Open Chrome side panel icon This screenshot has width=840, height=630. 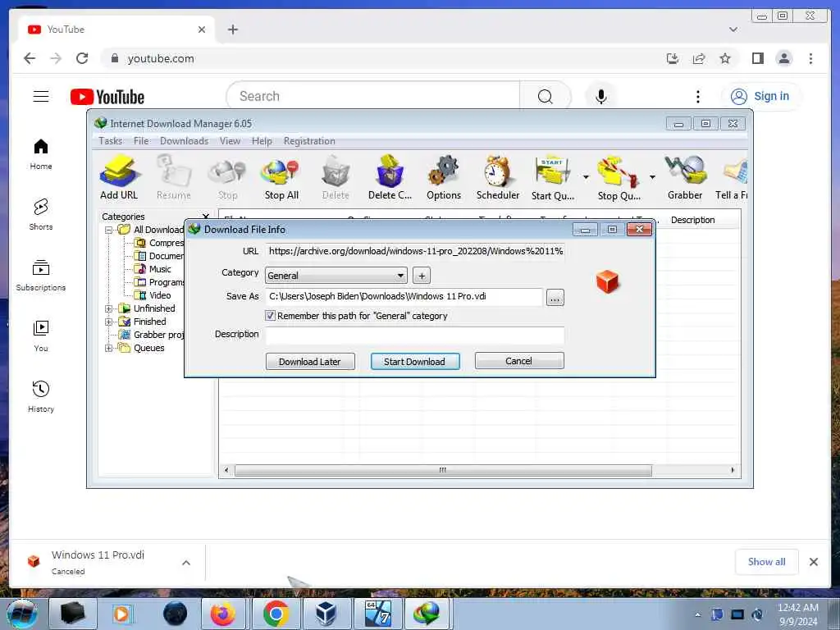(757, 58)
